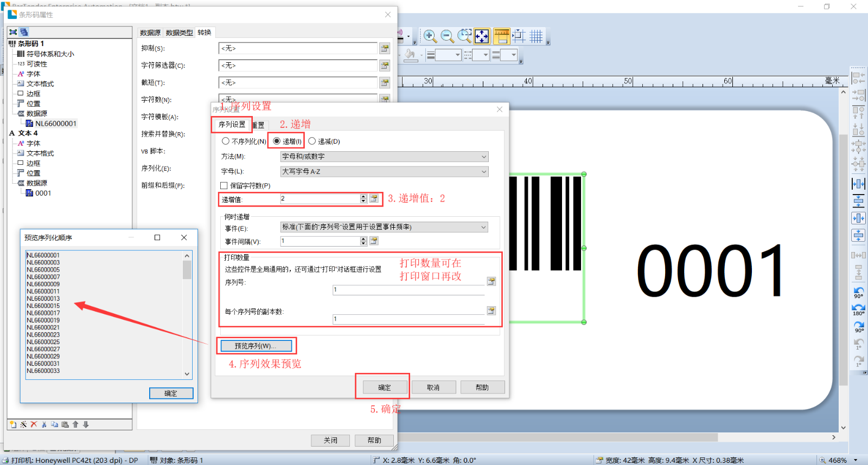Viewport: 868px width, 465px height.
Task: Open the 字母(L) dropdown list
Action: pyautogui.click(x=384, y=171)
